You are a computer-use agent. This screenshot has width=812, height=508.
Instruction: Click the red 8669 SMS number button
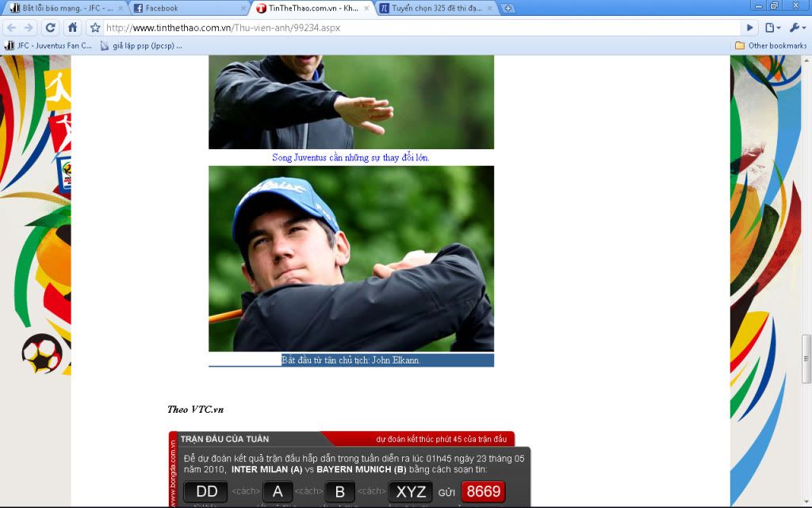tap(483, 491)
